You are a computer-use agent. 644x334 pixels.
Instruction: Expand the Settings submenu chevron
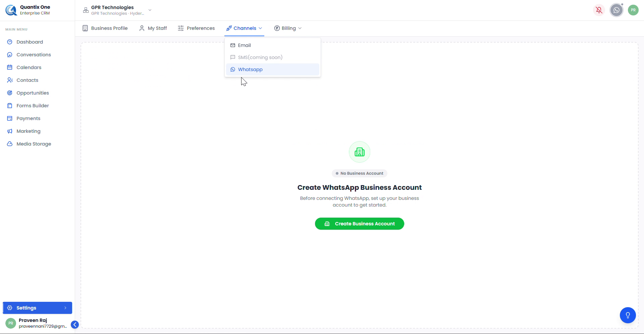pyautogui.click(x=65, y=308)
